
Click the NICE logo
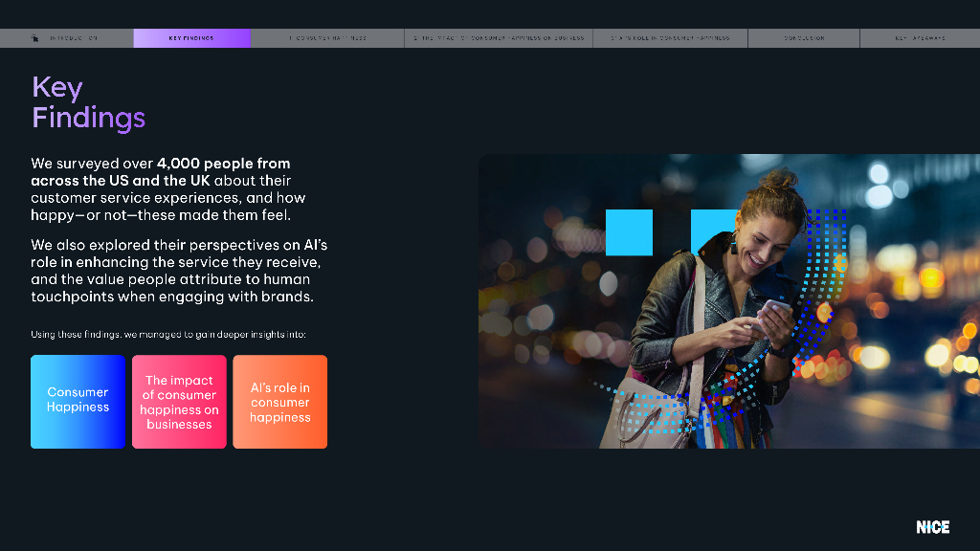tap(932, 527)
